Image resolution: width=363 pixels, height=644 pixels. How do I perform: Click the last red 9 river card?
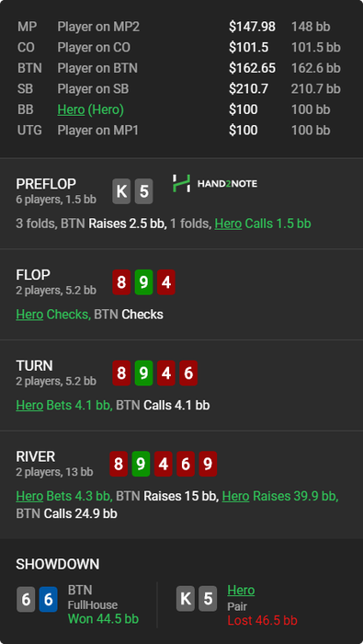[208, 464]
